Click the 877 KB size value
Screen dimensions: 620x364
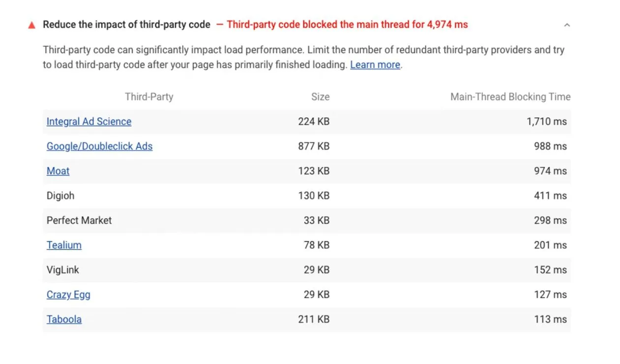pyautogui.click(x=314, y=146)
